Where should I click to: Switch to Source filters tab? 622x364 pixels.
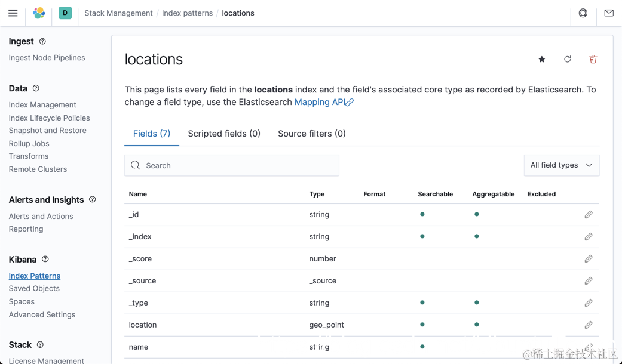click(x=311, y=134)
